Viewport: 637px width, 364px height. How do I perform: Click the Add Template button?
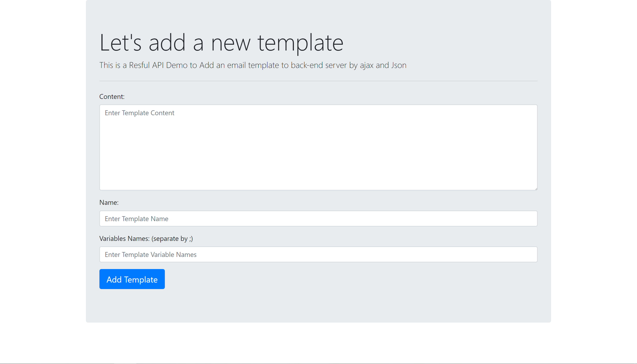(132, 279)
